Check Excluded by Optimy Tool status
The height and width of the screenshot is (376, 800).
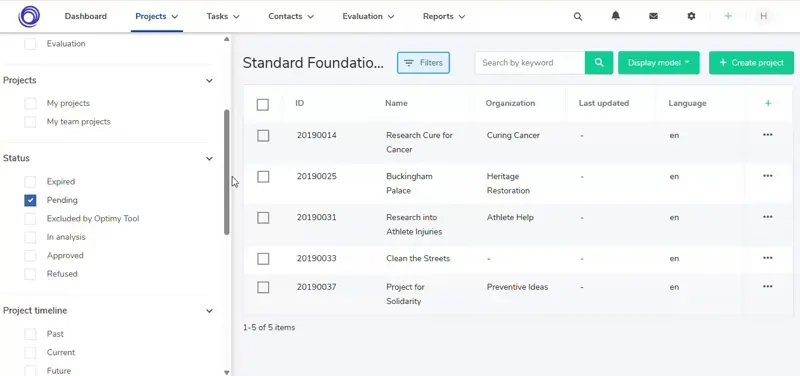(31, 218)
